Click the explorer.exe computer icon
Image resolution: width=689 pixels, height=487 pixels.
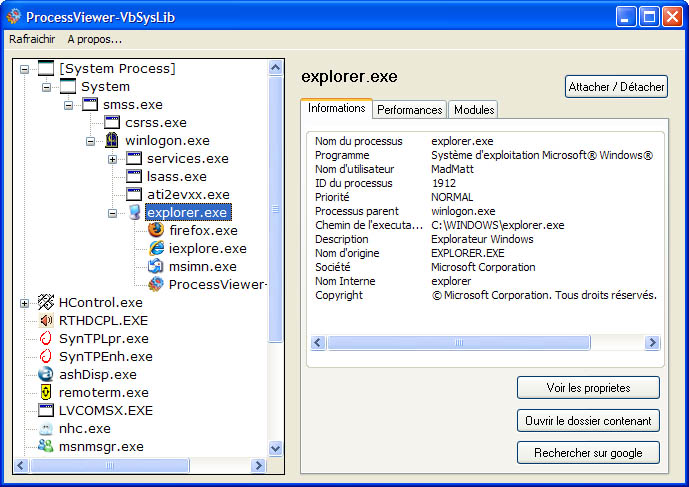[134, 212]
